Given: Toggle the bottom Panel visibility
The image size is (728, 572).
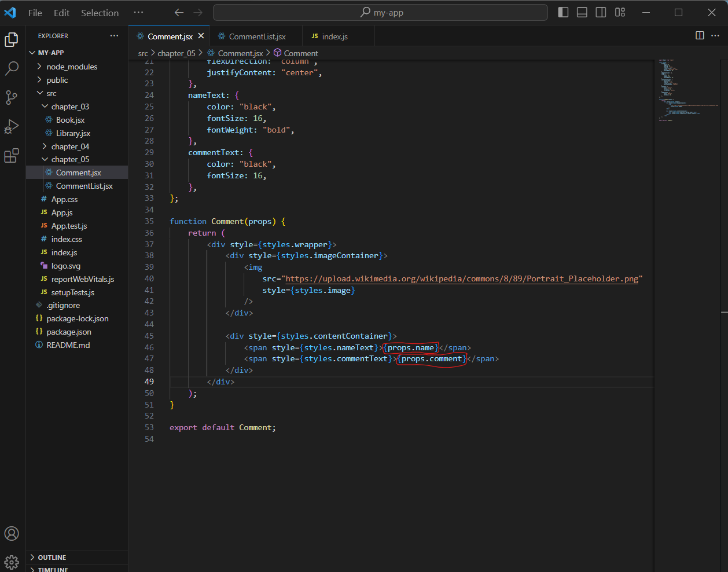Looking at the screenshot, I should click(x=582, y=13).
